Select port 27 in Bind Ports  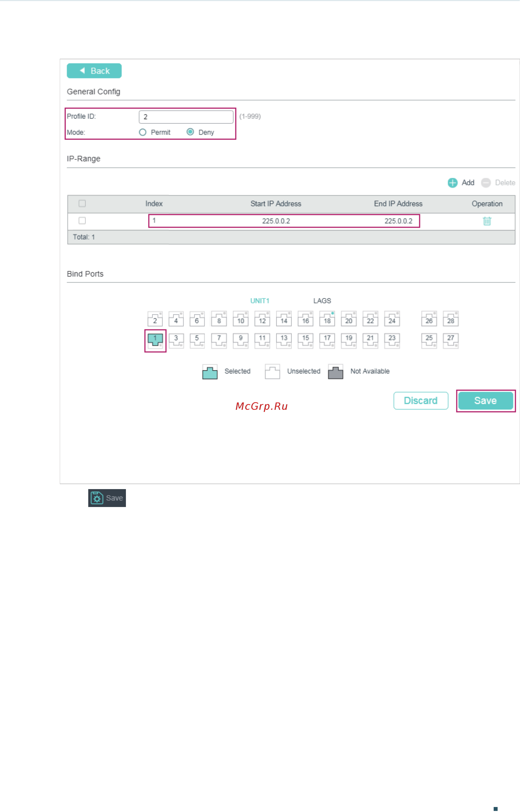point(451,341)
